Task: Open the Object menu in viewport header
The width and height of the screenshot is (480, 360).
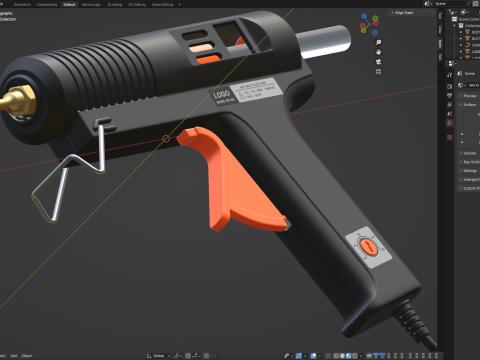Action: coord(27,356)
